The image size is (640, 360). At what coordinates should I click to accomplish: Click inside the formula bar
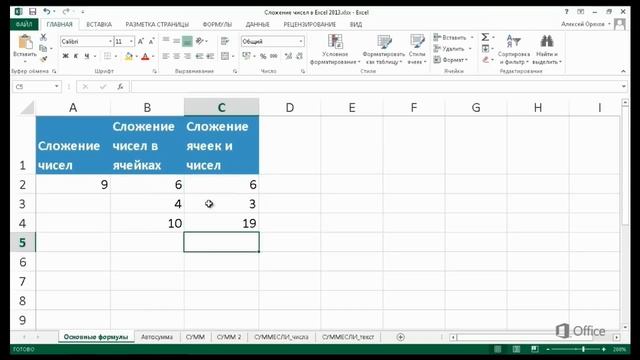pyautogui.click(x=376, y=87)
